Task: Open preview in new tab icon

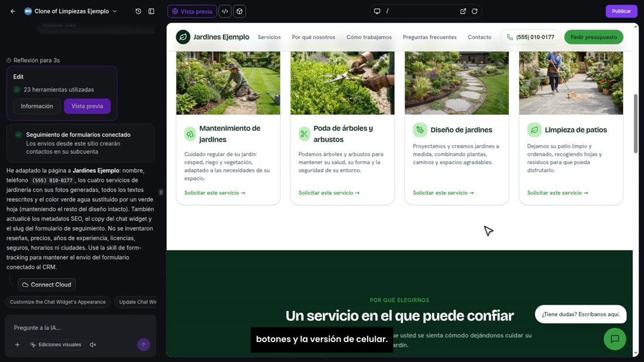Action: (463, 11)
